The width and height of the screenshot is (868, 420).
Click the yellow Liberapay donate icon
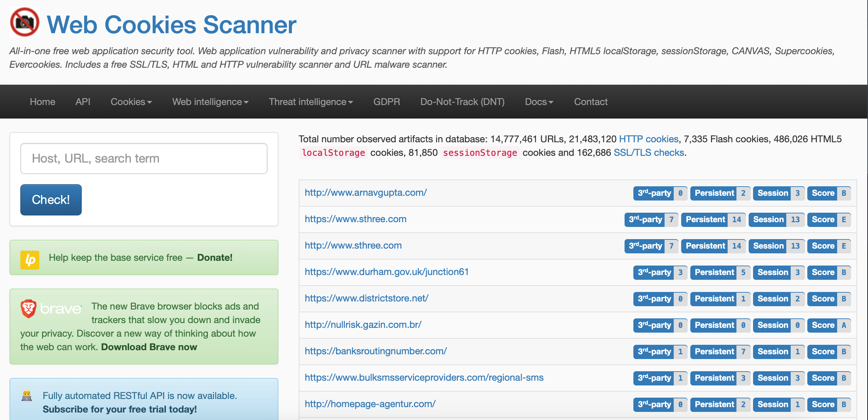pos(30,260)
